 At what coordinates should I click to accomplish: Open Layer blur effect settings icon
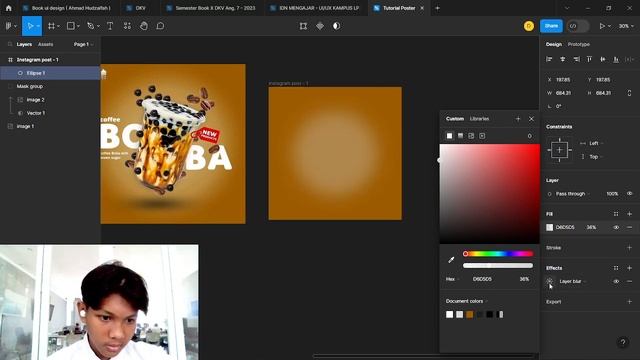[549, 281]
